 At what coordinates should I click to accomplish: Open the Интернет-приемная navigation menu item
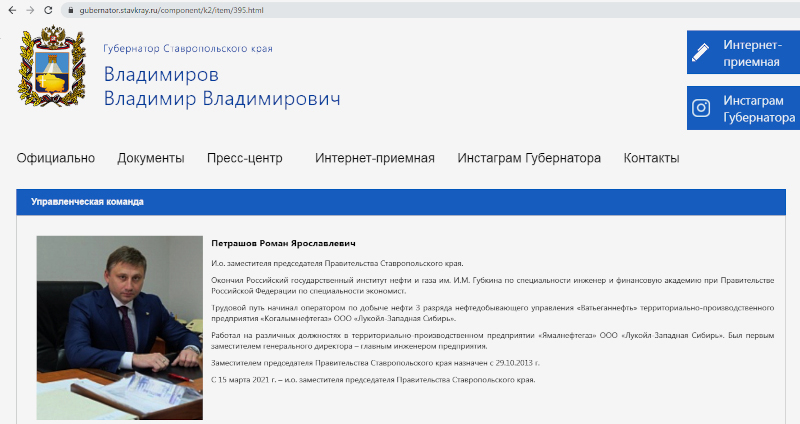tap(374, 158)
